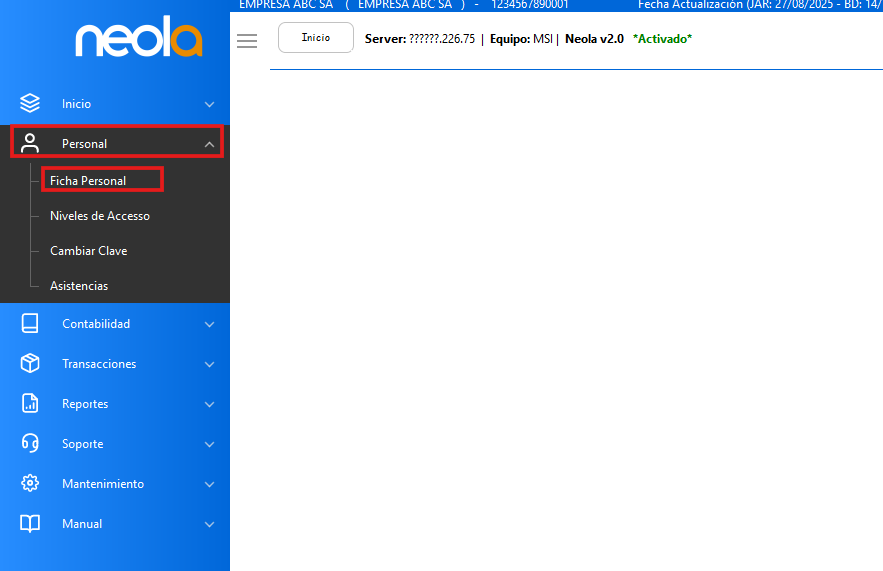Click the Transacciones box icon
This screenshot has height=571, width=883.
coord(30,363)
